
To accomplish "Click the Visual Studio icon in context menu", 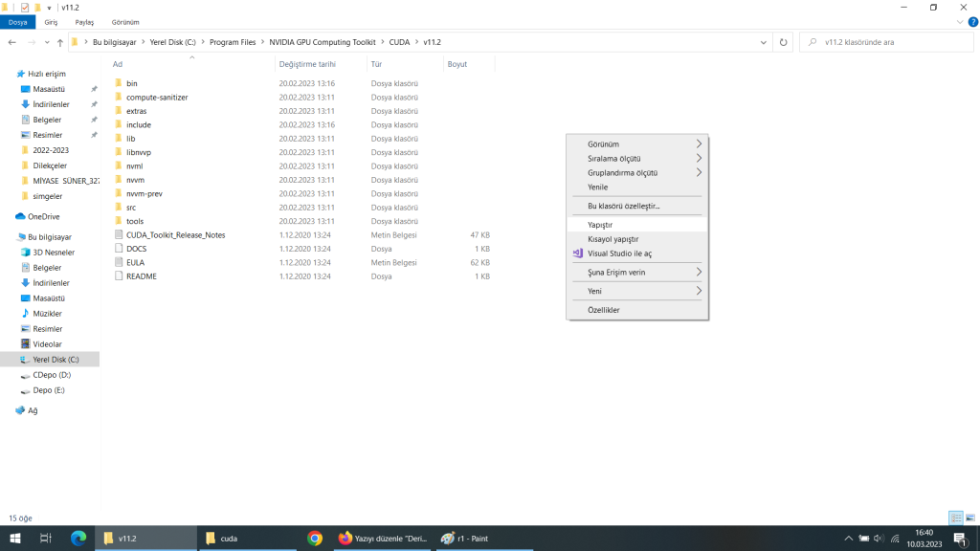I will pos(577,253).
